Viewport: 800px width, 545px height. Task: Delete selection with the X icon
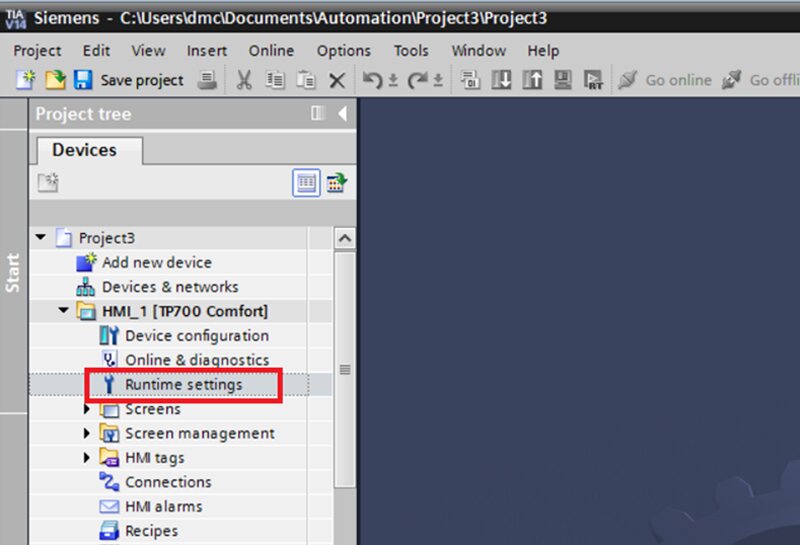pyautogui.click(x=337, y=81)
